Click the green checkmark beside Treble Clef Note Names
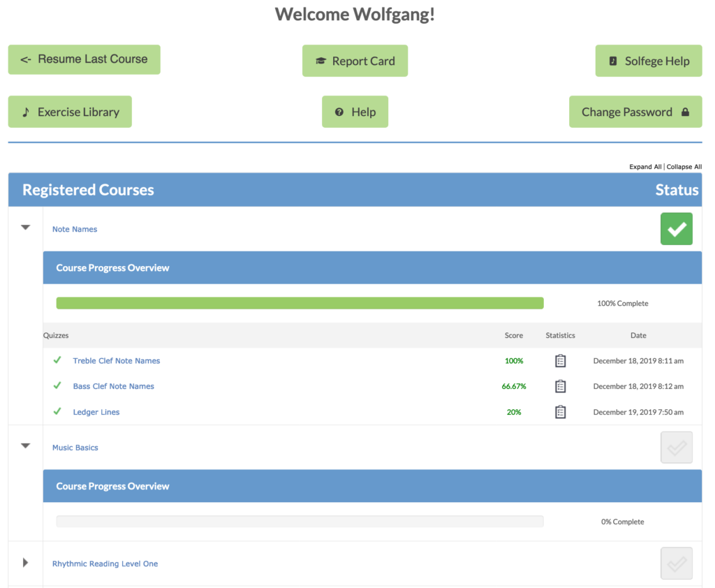The height and width of the screenshot is (588, 715). pos(57,360)
